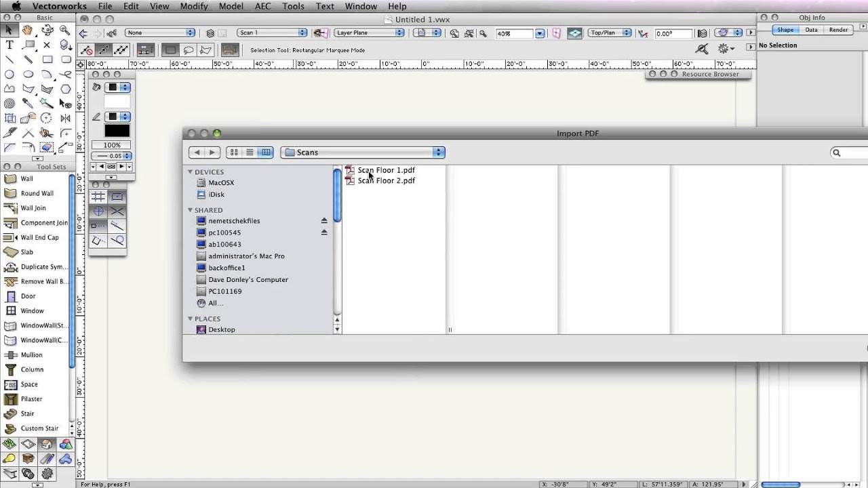Toggle Snap to Grid in snapping palette
868x488 pixels.
click(x=98, y=197)
